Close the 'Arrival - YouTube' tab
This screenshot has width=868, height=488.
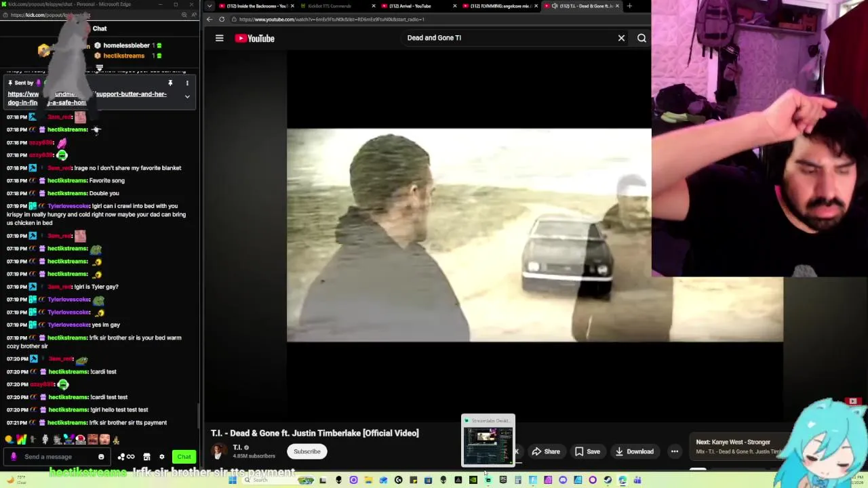(454, 6)
